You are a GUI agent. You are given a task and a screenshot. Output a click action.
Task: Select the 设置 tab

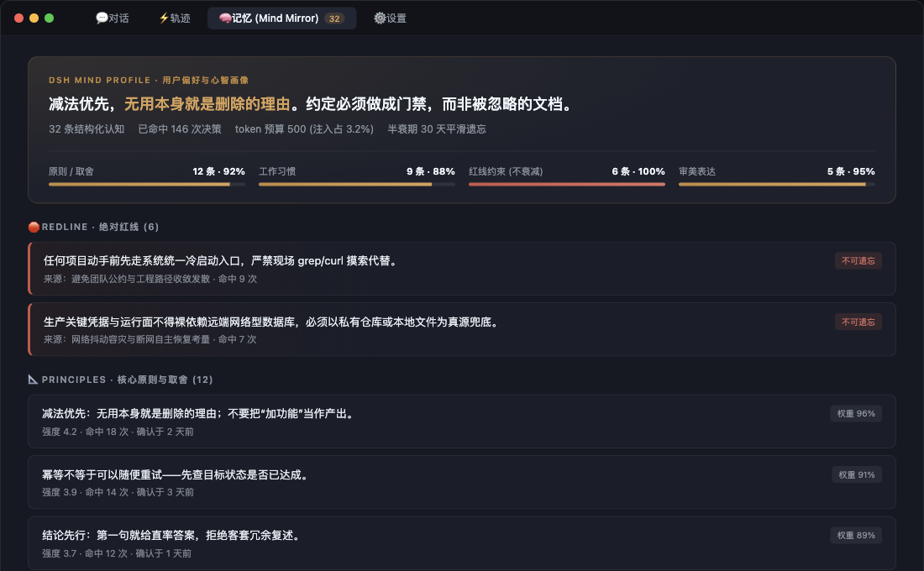tap(390, 18)
